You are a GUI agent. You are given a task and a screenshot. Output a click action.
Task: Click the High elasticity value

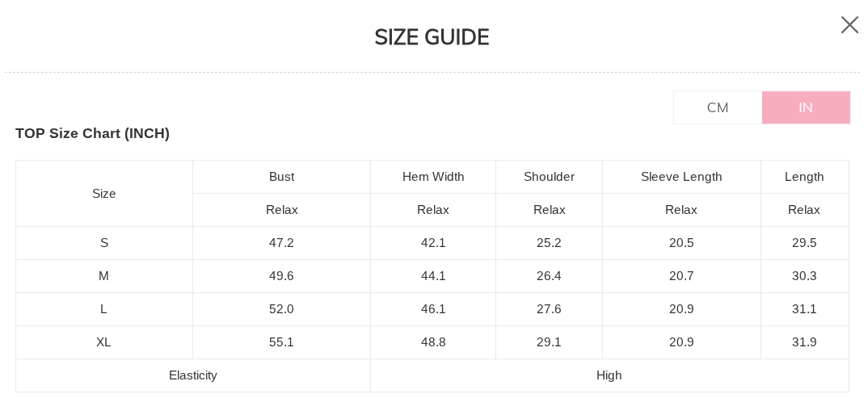[609, 375]
